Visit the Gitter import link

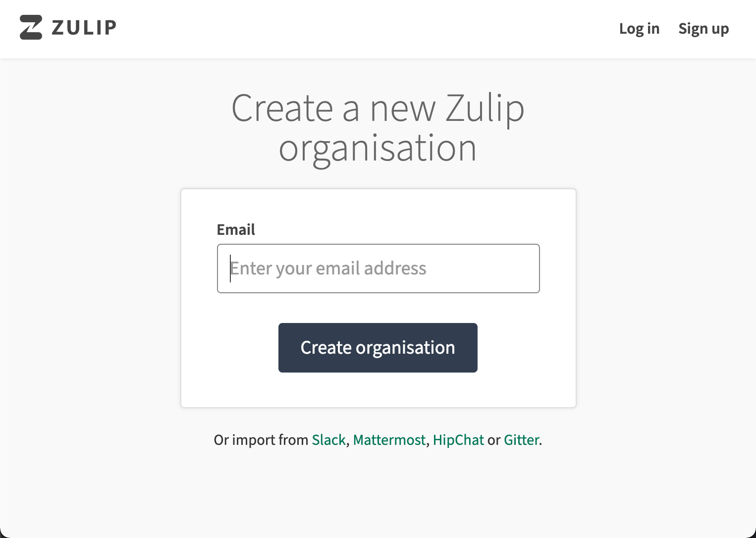[521, 440]
